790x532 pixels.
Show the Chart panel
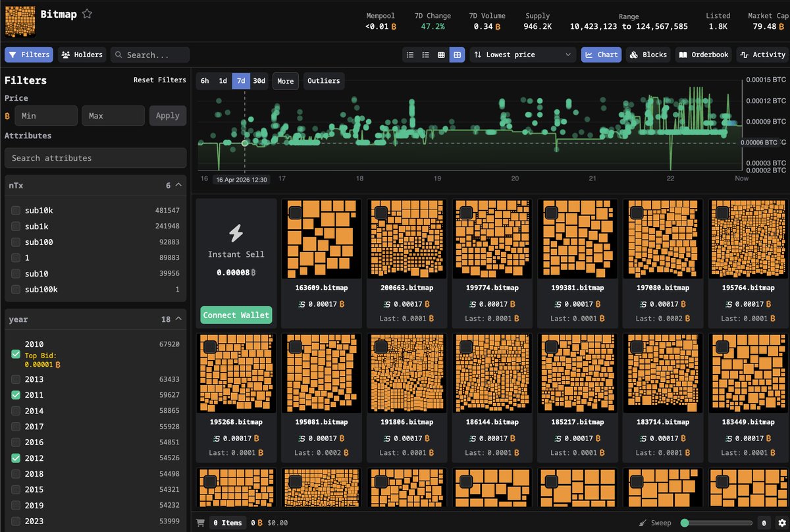pos(601,55)
